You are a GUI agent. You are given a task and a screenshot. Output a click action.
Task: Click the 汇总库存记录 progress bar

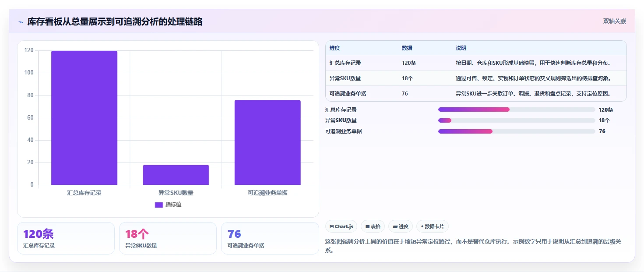[x=517, y=110]
